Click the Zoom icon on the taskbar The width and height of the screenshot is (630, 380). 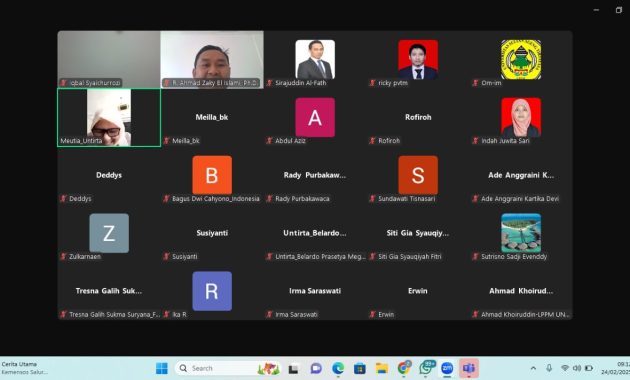tap(447, 368)
